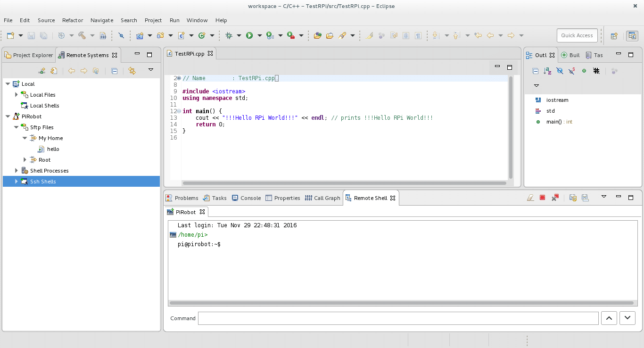The width and height of the screenshot is (644, 348).
Task: Collapse all items in the Outline view
Action: point(535,71)
